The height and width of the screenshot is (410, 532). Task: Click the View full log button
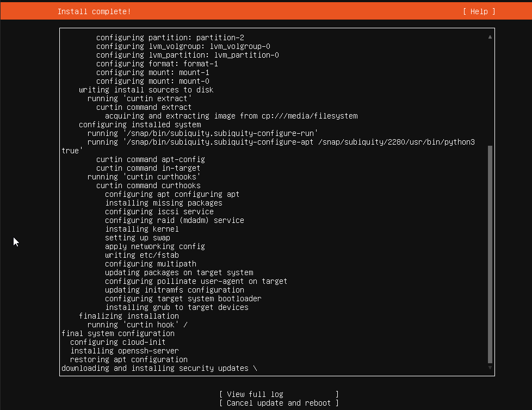pos(279,394)
